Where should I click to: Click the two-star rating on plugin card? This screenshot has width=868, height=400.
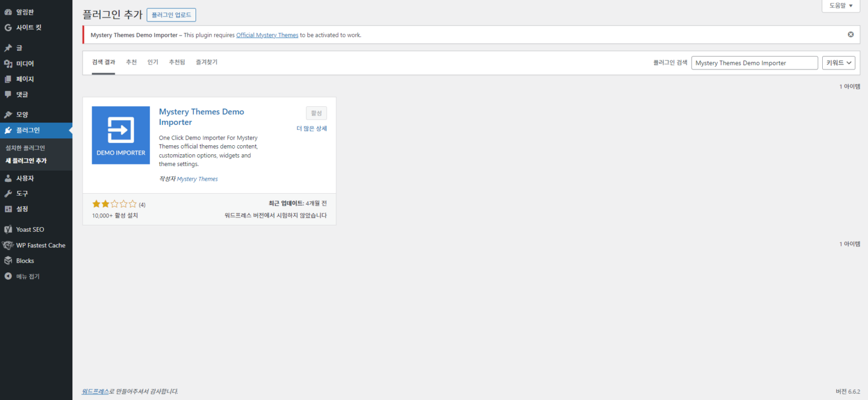coord(115,204)
